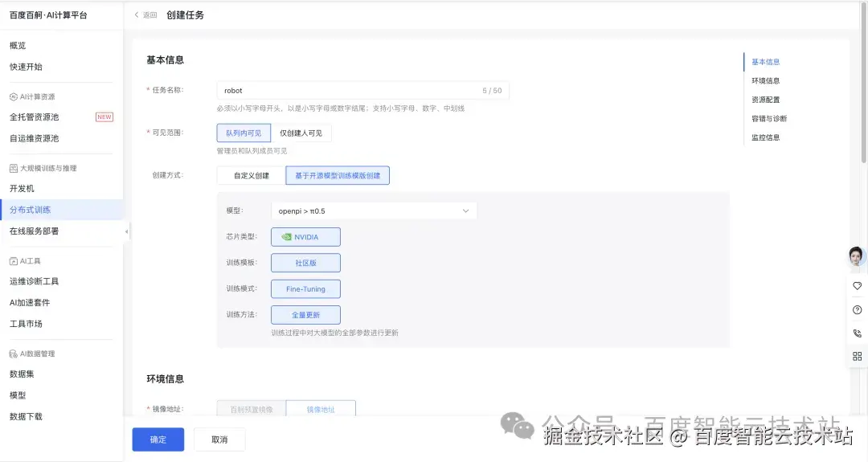Click the 环境信息 section heading

[165, 379]
